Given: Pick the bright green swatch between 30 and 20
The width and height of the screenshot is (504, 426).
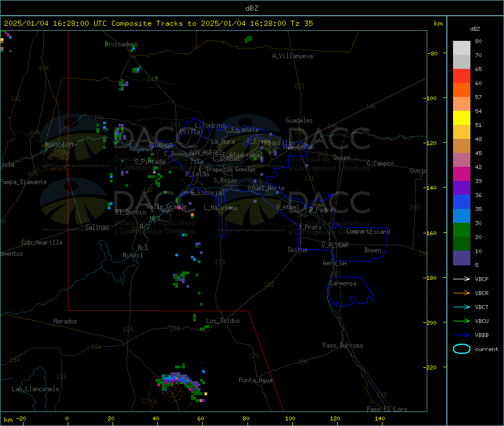Looking at the screenshot, I should [x=461, y=230].
